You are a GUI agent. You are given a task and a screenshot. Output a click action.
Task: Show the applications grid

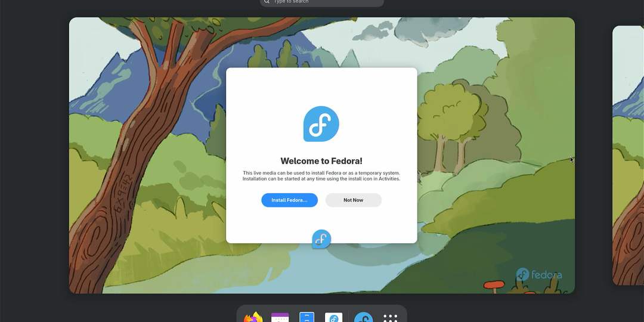[x=390, y=318]
